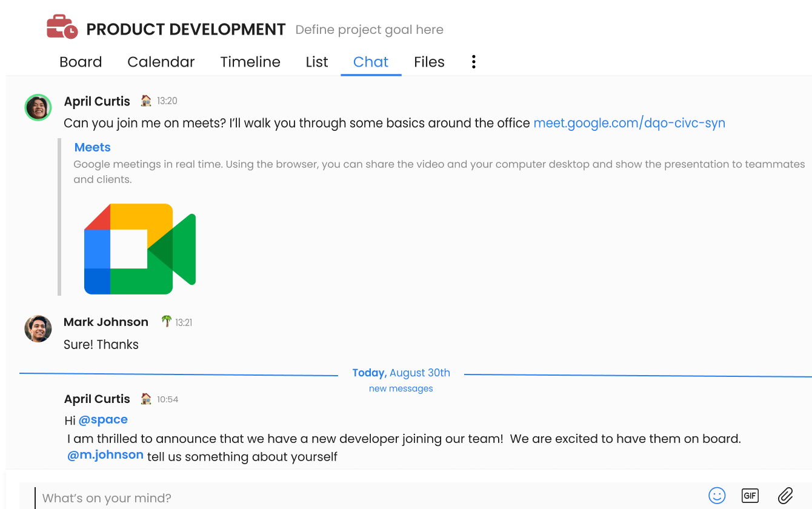812x509 pixels.
Task: Switch to the Calendar tab
Action: [161, 62]
